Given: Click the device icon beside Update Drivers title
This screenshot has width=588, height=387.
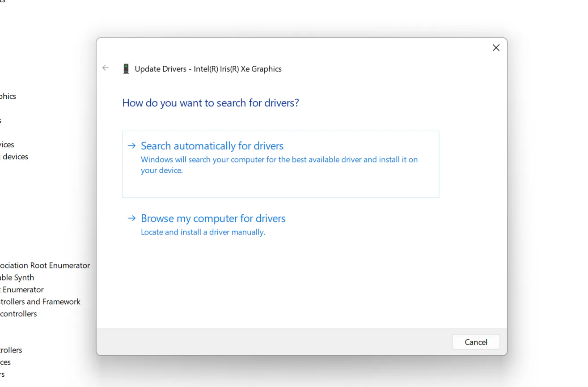Looking at the screenshot, I should coord(126,69).
